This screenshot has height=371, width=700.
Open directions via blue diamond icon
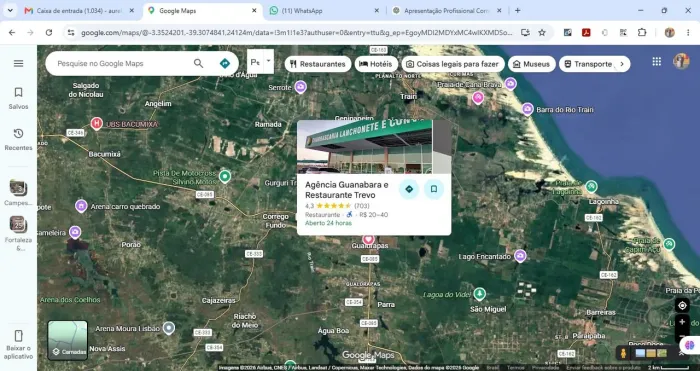pyautogui.click(x=225, y=63)
